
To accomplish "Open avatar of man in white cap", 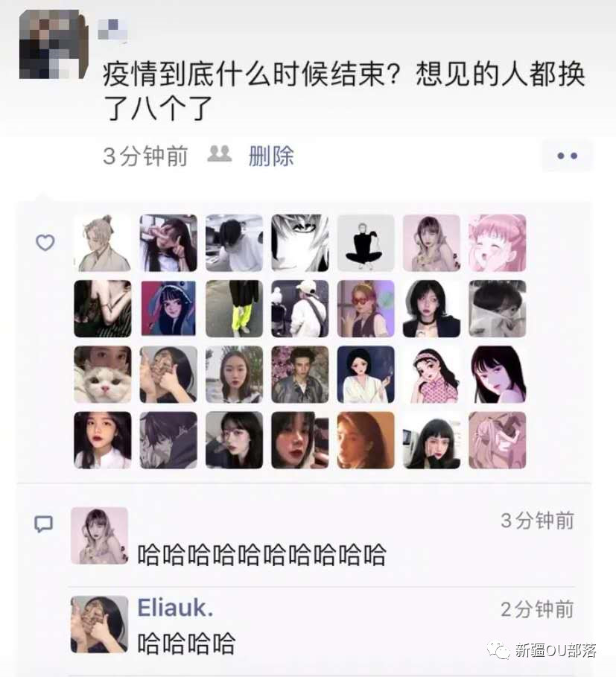I will coord(300,308).
